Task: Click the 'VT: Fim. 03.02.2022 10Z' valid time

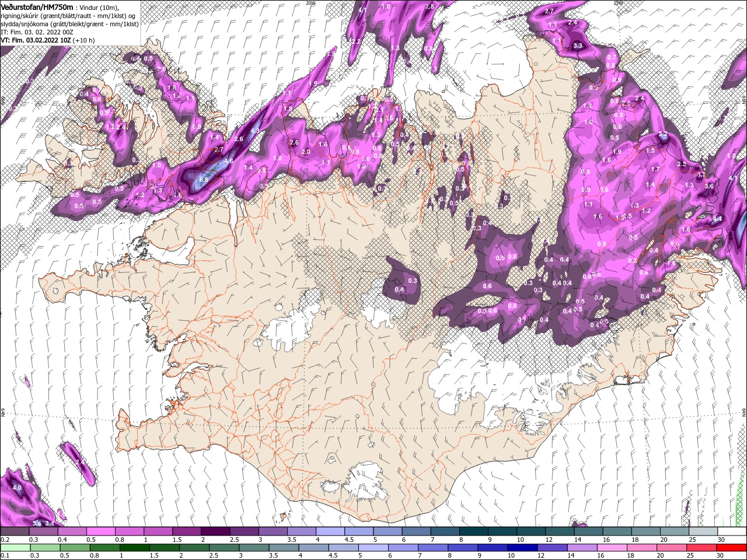Action: (x=36, y=40)
